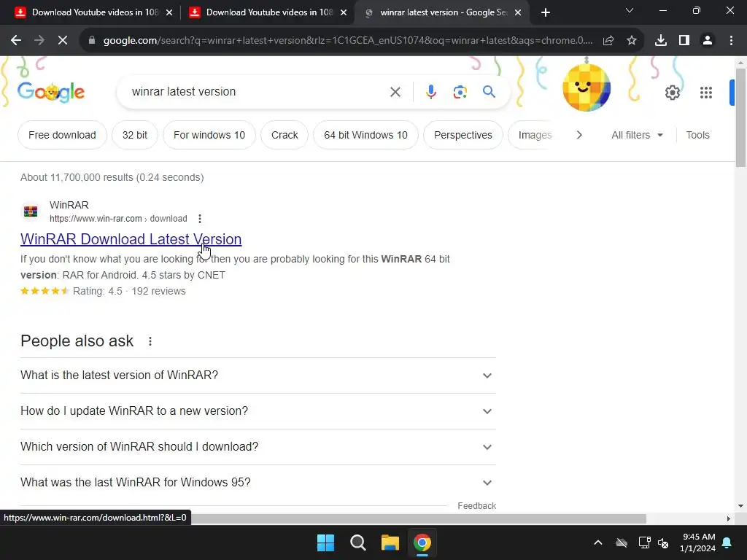Click the magnifier search button
The image size is (747, 560).
click(x=489, y=91)
